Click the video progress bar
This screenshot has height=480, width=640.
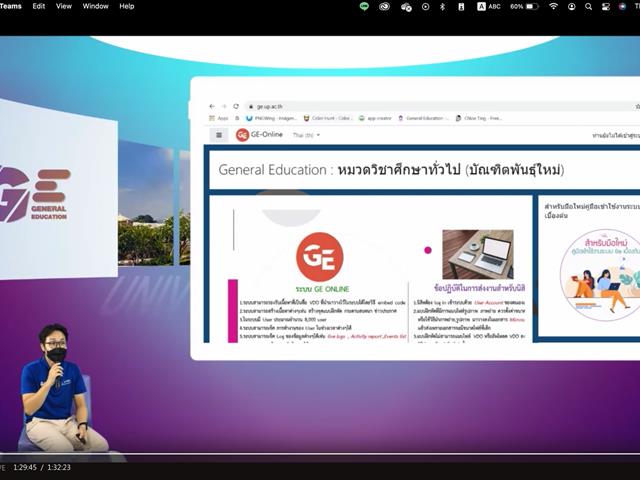click(x=320, y=454)
